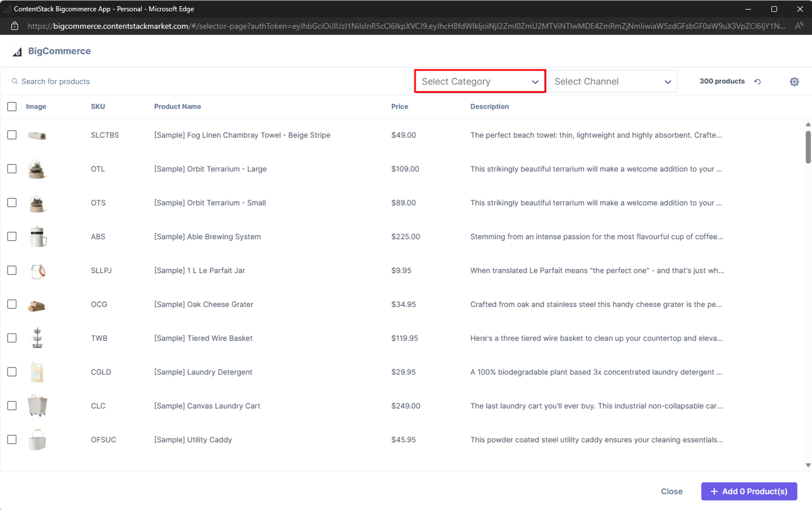
Task: Open the Canvas Laundry Cart thumbnail
Action: tap(37, 406)
